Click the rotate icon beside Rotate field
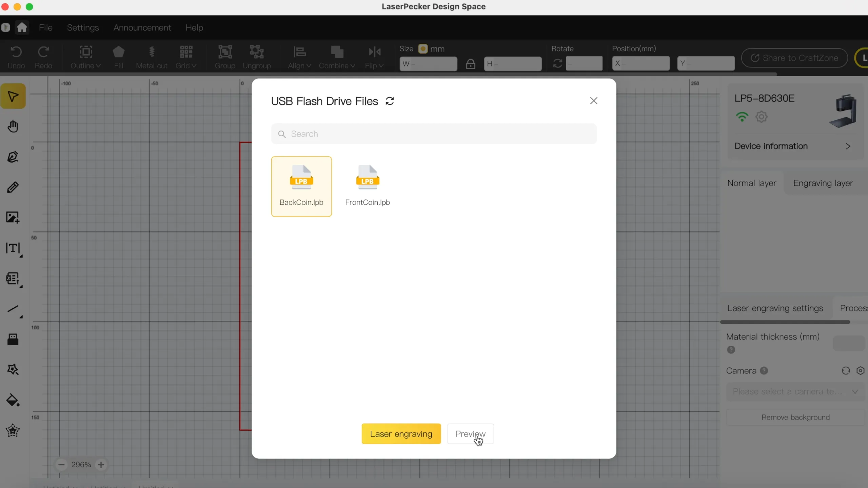 [558, 64]
